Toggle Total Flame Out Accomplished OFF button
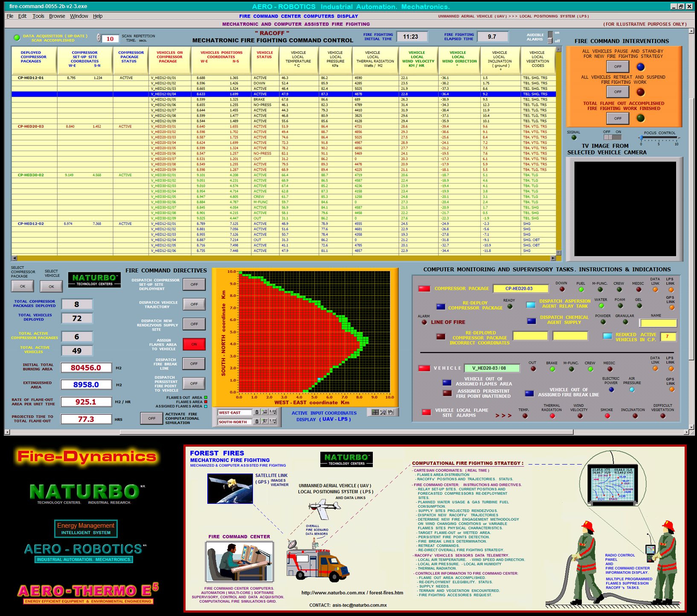Image resolution: width=697 pixels, height=616 pixels. [618, 118]
